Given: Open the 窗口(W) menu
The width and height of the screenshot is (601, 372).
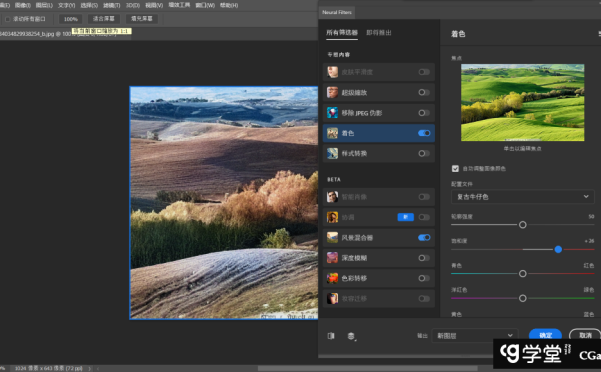Looking at the screenshot, I should click(205, 5).
